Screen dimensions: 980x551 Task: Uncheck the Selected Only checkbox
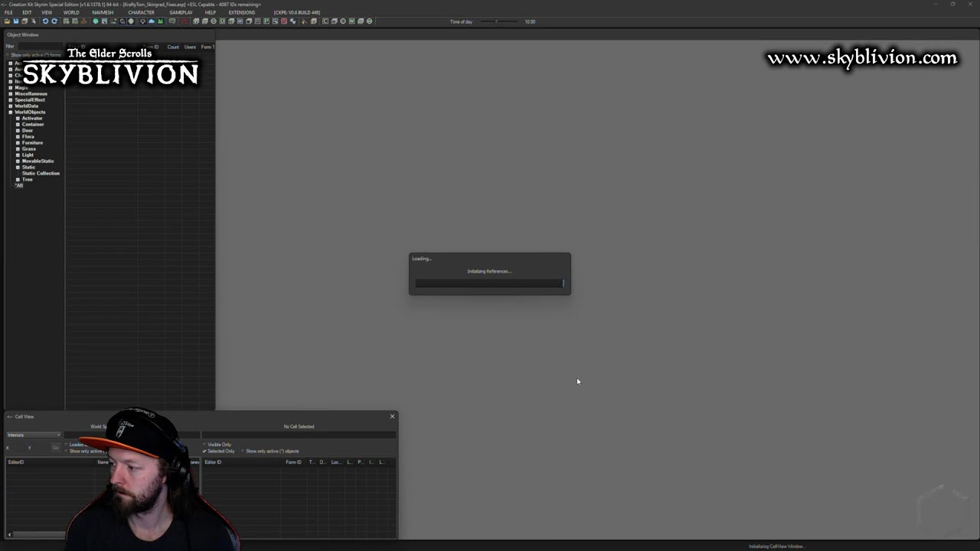(204, 451)
